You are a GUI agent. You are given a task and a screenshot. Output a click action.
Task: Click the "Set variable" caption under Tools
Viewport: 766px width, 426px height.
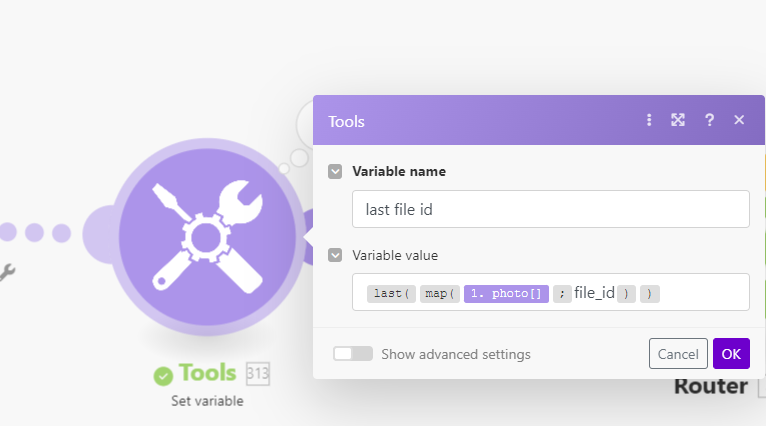tap(206, 401)
